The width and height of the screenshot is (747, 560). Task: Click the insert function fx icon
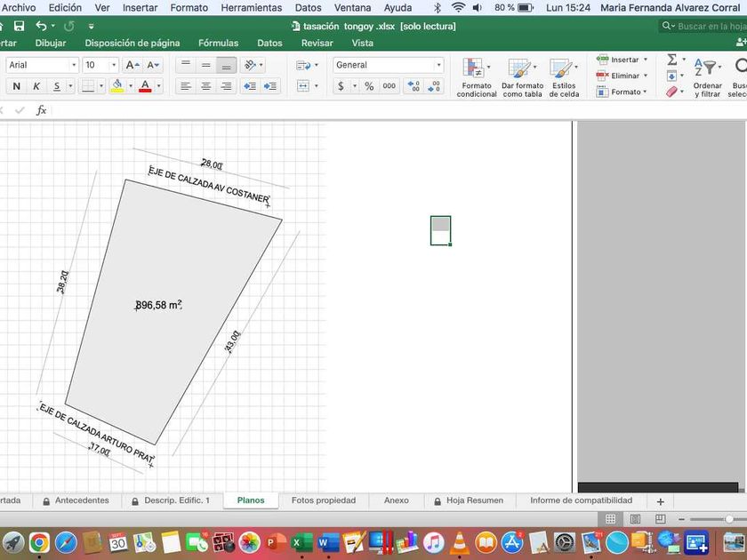(41, 110)
